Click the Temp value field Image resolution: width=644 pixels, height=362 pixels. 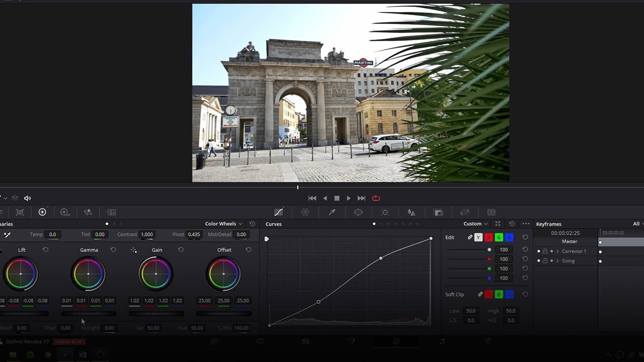click(52, 234)
